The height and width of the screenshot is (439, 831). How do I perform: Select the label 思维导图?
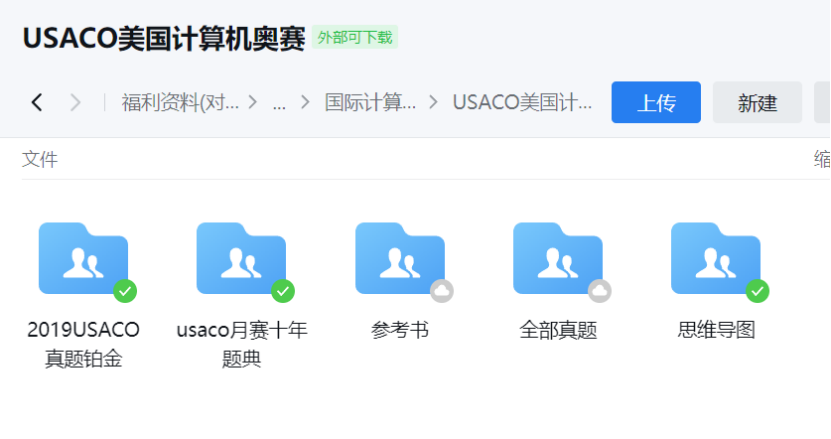(716, 330)
